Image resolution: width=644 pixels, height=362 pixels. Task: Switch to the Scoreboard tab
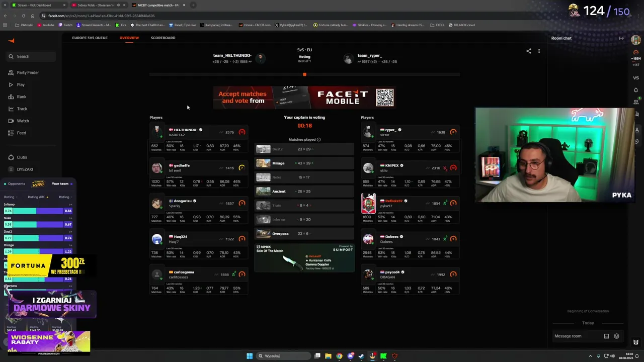pyautogui.click(x=163, y=38)
